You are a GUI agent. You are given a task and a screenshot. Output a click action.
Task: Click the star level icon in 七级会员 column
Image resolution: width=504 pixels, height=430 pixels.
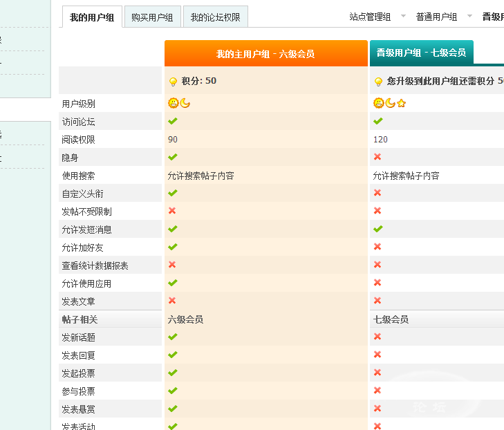401,103
